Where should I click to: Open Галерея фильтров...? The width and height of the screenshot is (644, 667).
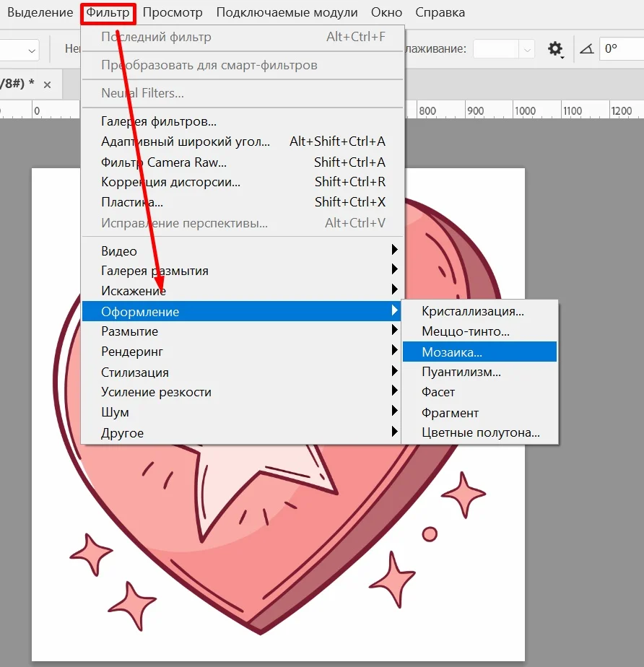point(159,121)
